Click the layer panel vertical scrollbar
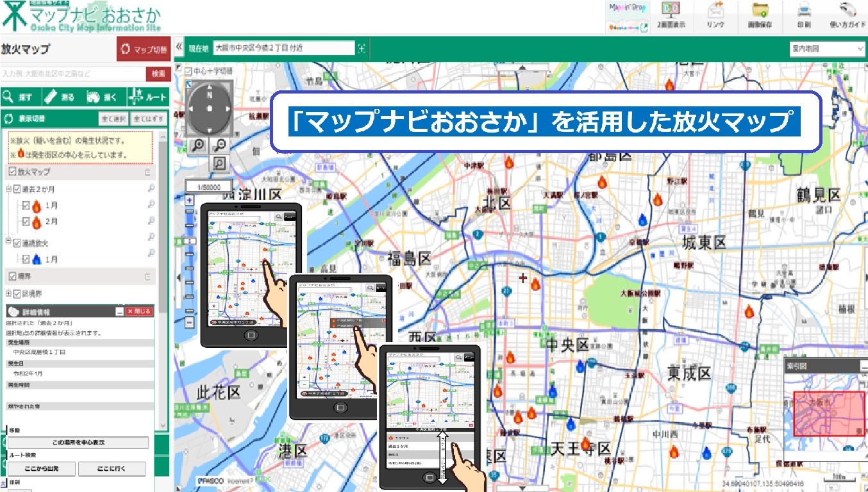Viewport: 868px width, 492px height. tap(163, 224)
